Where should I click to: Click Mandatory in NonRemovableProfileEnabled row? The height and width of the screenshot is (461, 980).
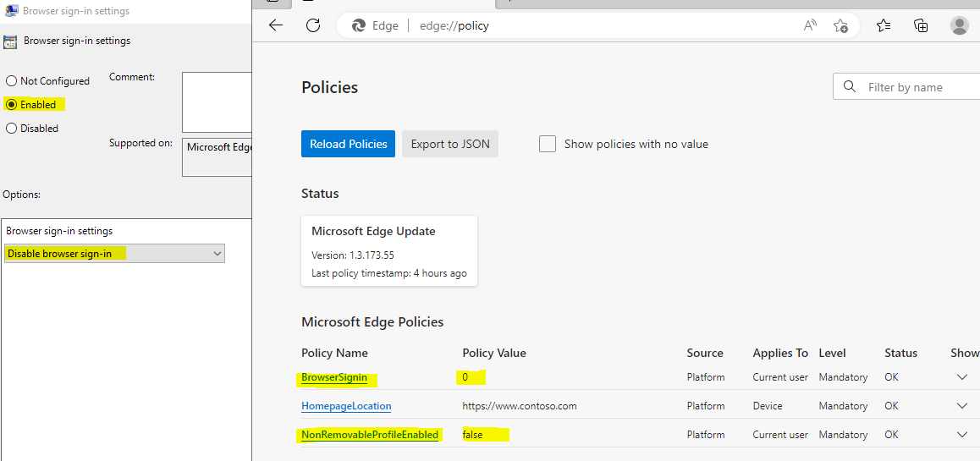(843, 435)
